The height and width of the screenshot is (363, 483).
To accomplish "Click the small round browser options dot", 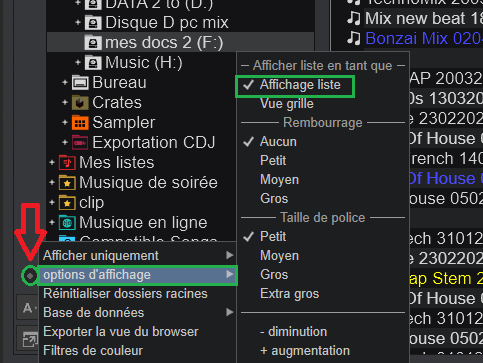I will pos(30,276).
